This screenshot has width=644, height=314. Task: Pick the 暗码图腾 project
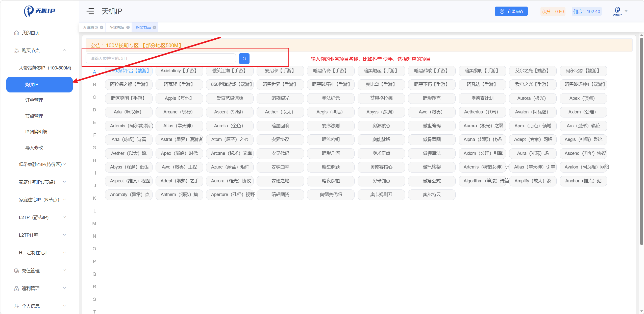(280, 195)
